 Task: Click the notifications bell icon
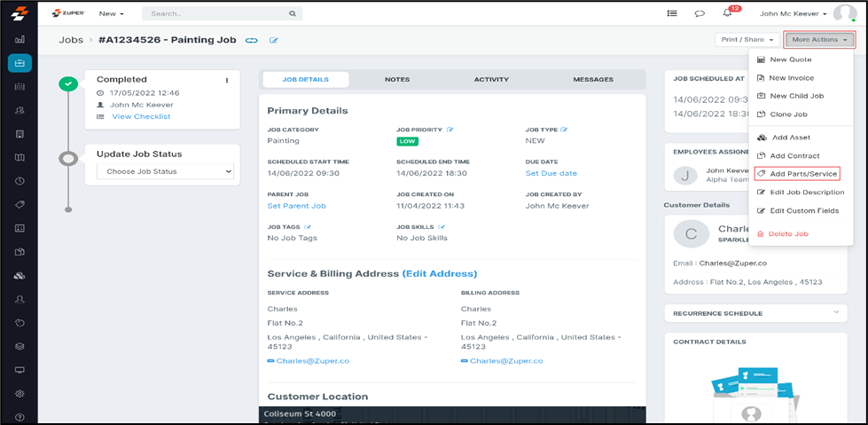728,14
